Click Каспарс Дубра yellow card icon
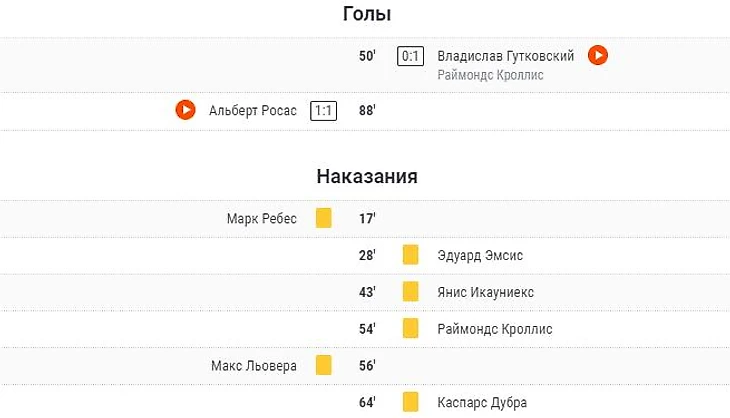 coord(410,402)
